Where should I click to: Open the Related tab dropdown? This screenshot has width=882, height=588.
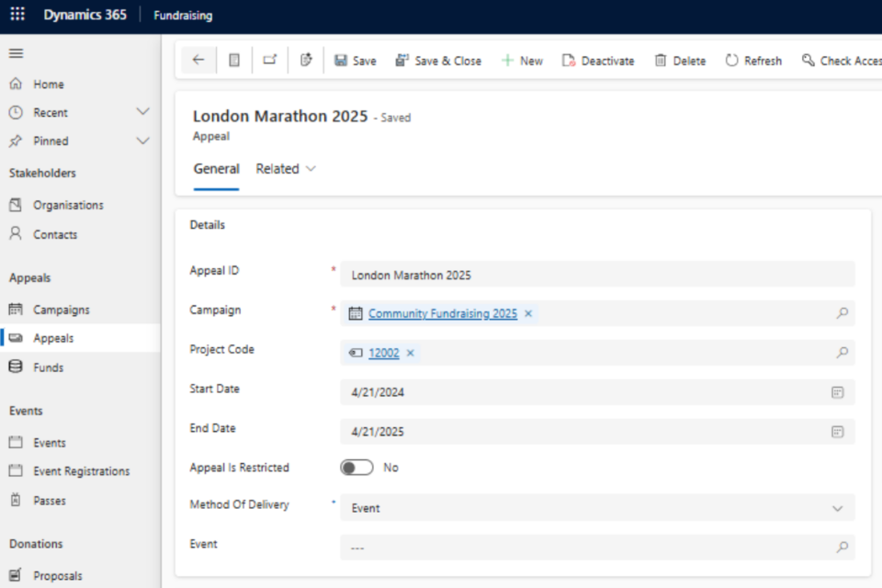tap(286, 169)
